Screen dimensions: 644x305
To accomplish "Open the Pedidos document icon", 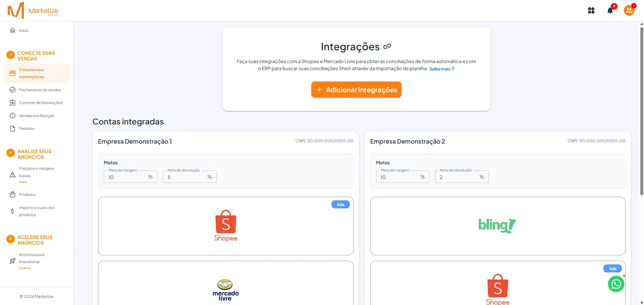I will [x=12, y=128].
